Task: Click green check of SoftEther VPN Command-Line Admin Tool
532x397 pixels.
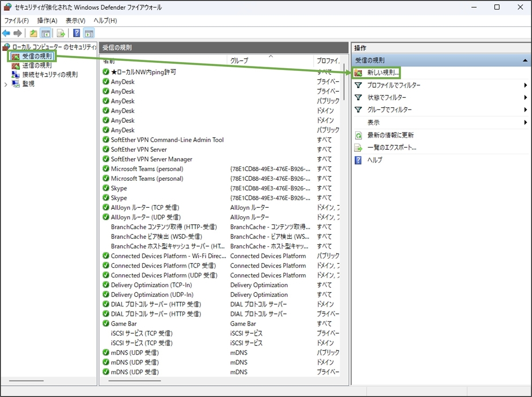Action: pos(106,140)
